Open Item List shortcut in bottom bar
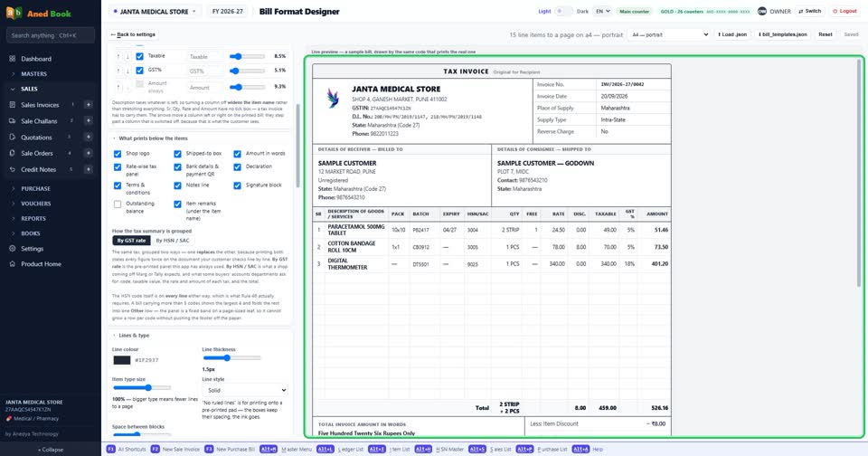The height and width of the screenshot is (456, 868). (x=388, y=450)
